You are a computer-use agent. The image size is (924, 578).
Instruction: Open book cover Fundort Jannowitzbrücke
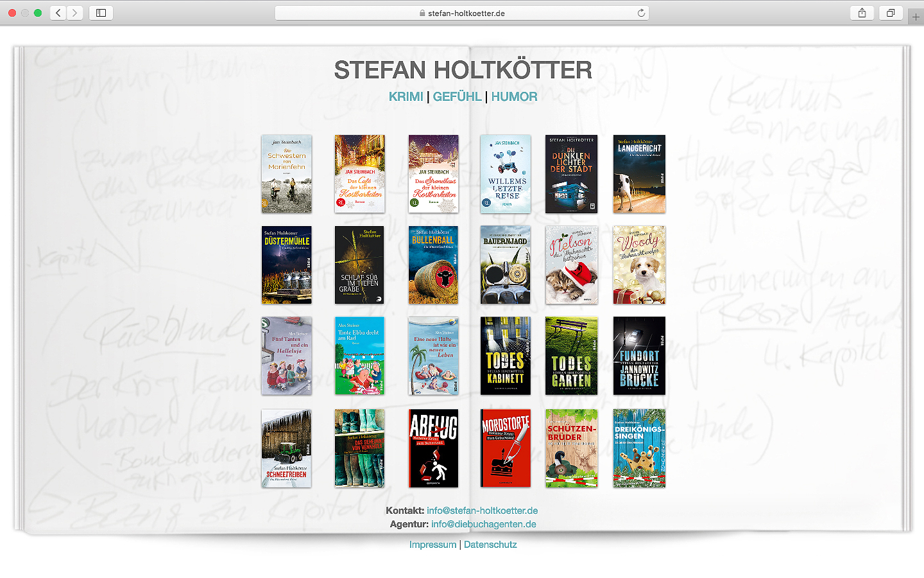pos(639,356)
